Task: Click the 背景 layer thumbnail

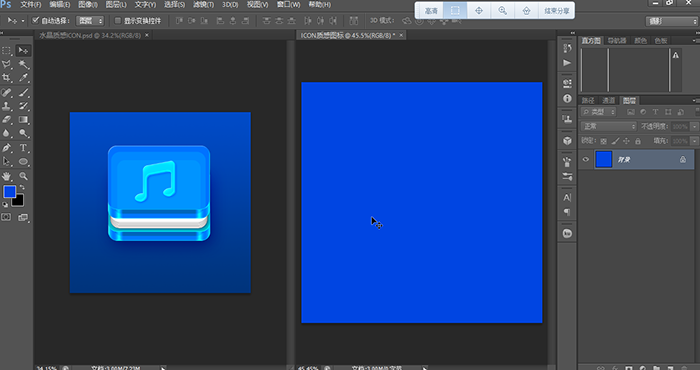Action: pyautogui.click(x=604, y=159)
